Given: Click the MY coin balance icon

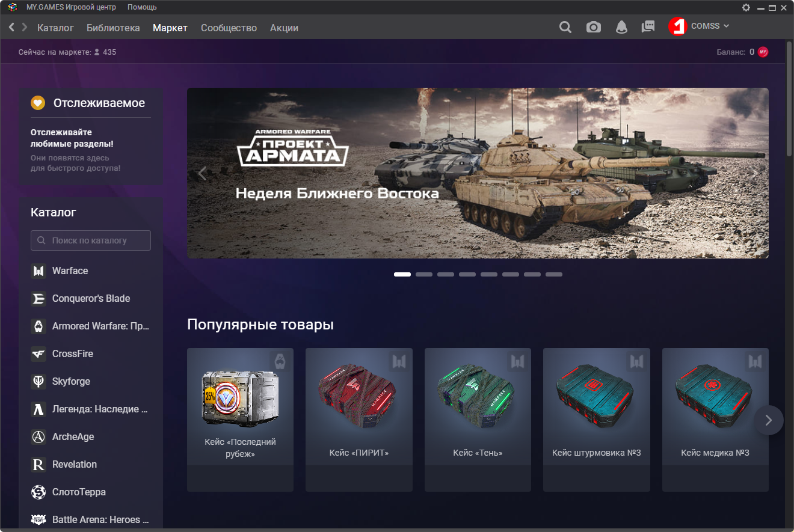Looking at the screenshot, I should [x=763, y=52].
